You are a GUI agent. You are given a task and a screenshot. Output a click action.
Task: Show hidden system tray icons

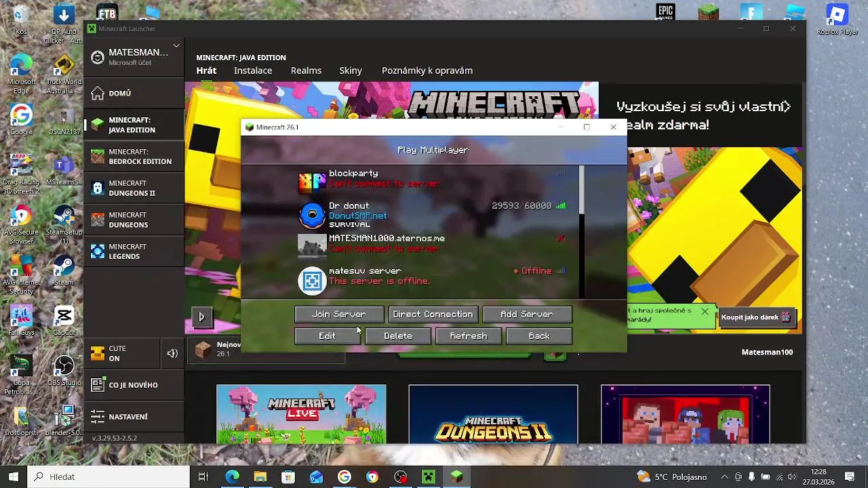724,477
